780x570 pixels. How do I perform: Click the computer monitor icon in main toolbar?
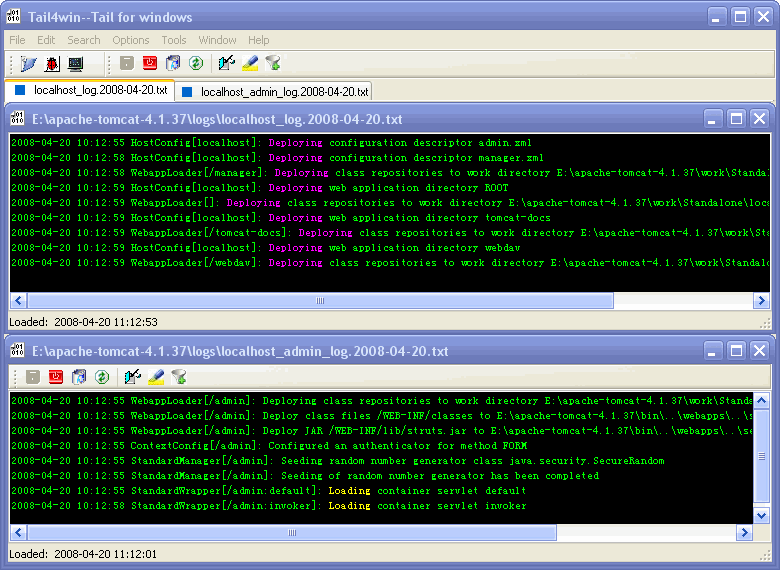(76, 64)
